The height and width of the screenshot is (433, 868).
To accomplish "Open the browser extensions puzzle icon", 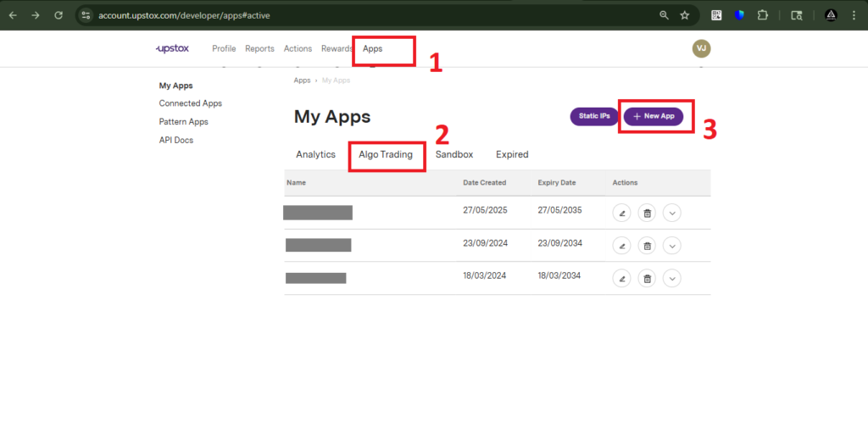I will tap(762, 15).
